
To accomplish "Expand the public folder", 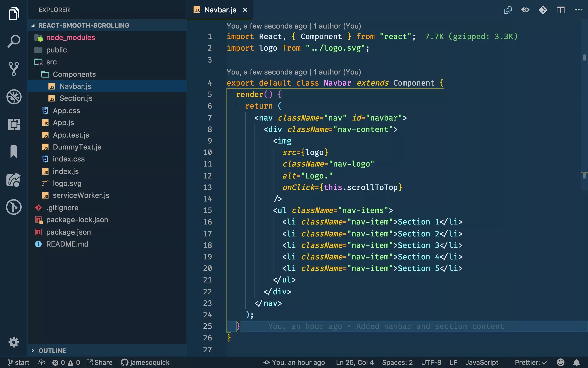I will click(107, 50).
